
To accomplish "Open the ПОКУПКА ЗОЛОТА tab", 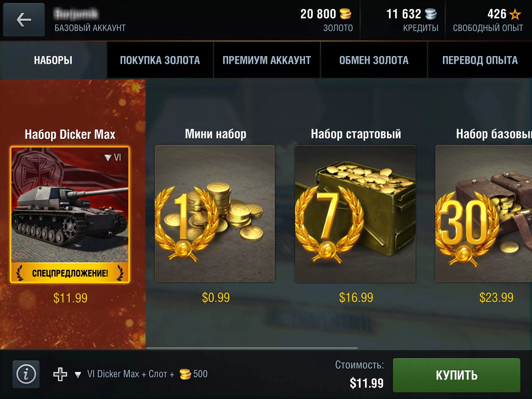I will point(160,60).
